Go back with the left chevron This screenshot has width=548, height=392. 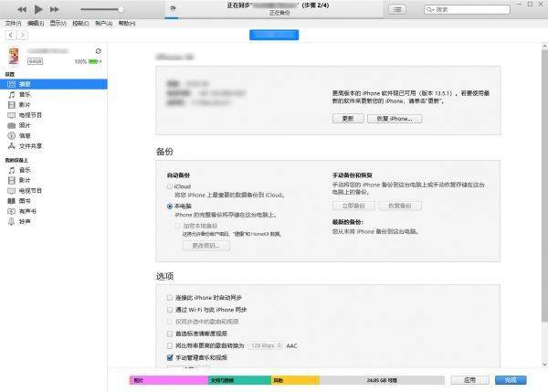coord(11,35)
